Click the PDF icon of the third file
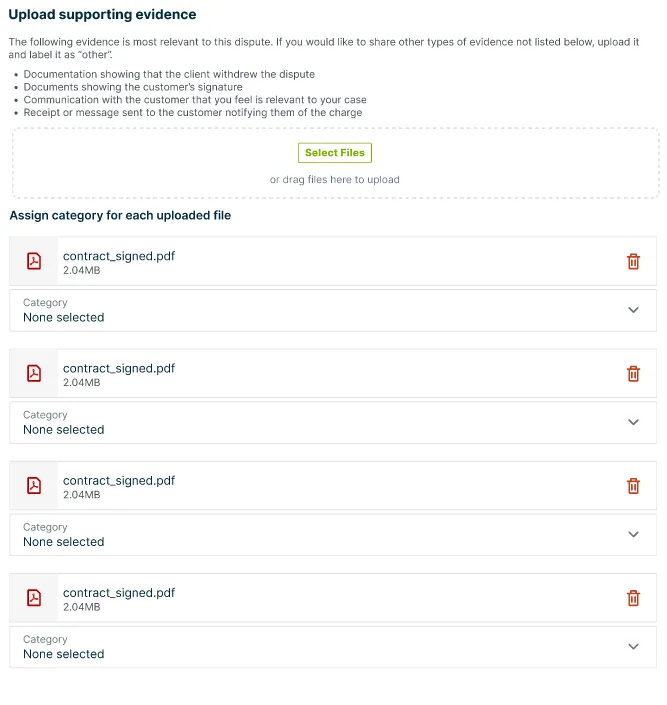 [34, 486]
